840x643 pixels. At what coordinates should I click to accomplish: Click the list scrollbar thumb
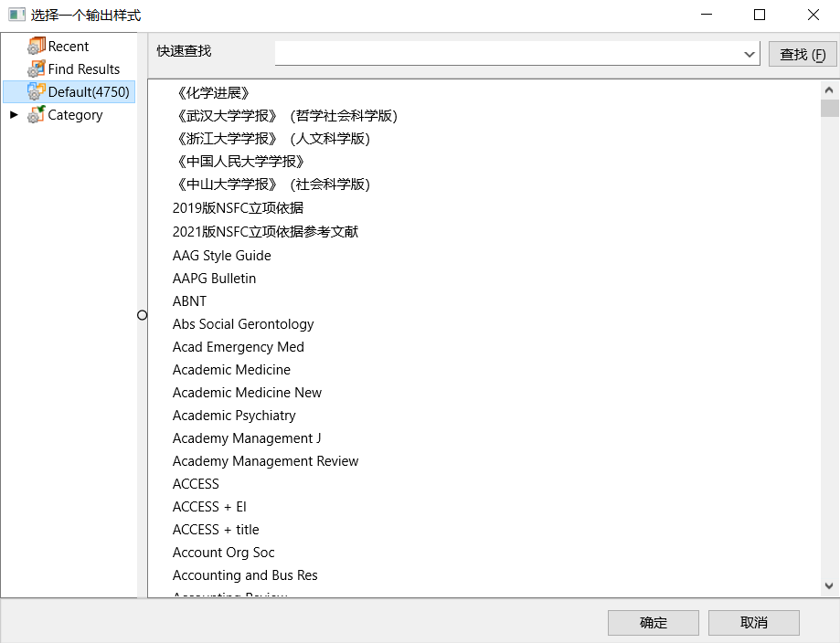click(x=829, y=108)
